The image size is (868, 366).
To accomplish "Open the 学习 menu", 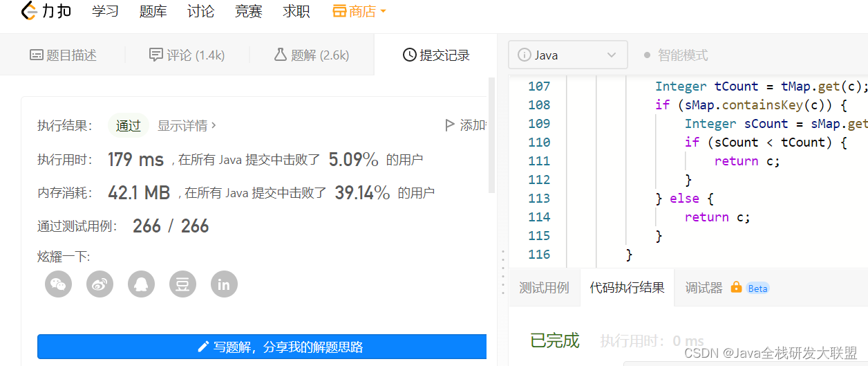I will 105,12.
